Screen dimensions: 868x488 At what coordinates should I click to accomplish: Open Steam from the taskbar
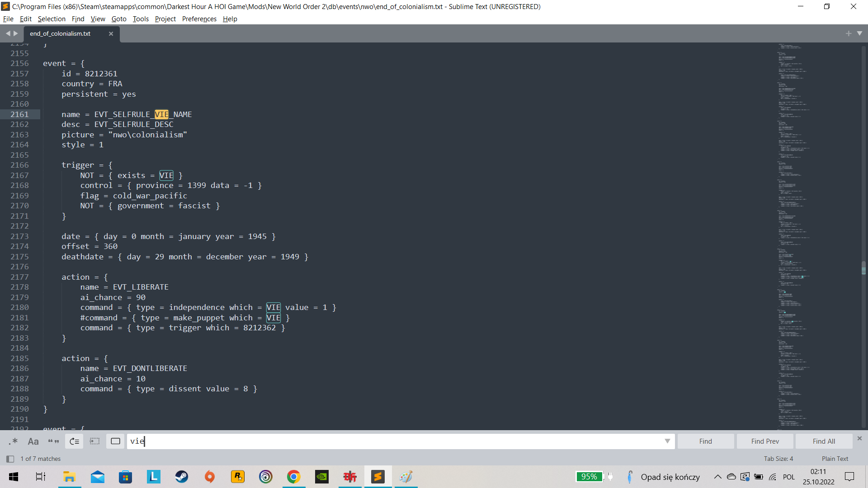[x=182, y=477]
